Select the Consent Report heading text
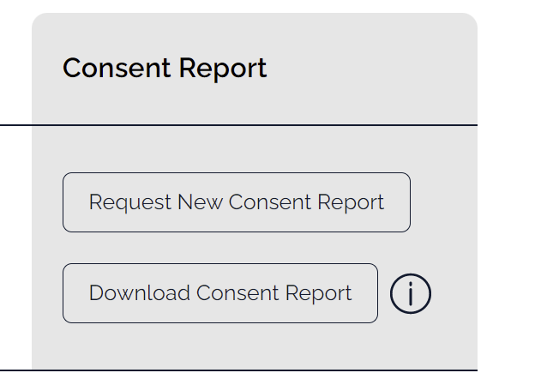This screenshot has height=392, width=536. pyautogui.click(x=164, y=68)
